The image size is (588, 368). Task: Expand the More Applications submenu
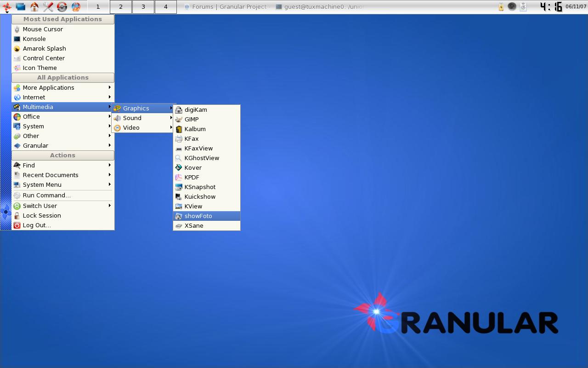[x=63, y=87]
